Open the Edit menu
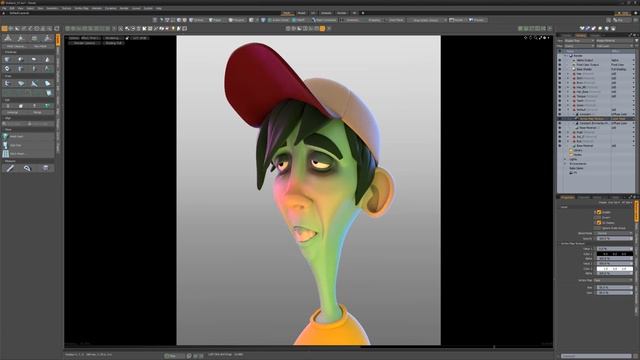This screenshot has width=640, height=360. pos(12,8)
